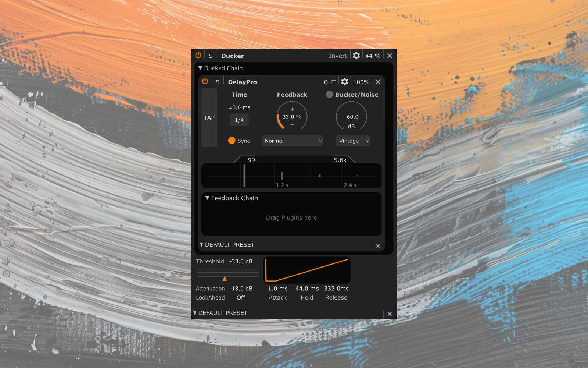Toggle the Ducker power button
The image size is (588, 368).
click(198, 55)
